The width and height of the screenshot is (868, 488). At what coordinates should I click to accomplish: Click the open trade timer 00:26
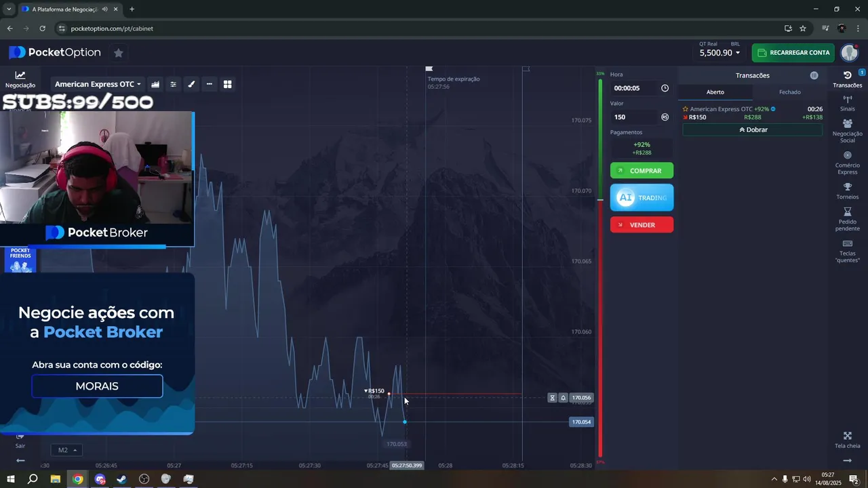[x=815, y=109]
